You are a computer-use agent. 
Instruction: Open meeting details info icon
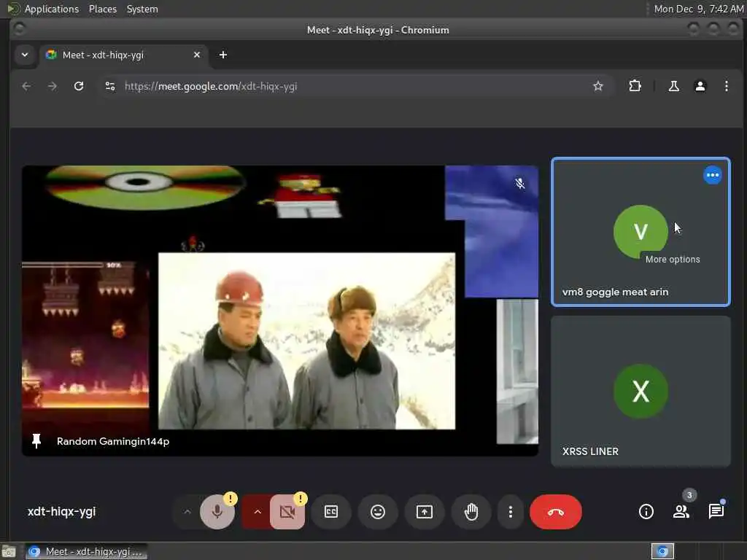pos(646,512)
